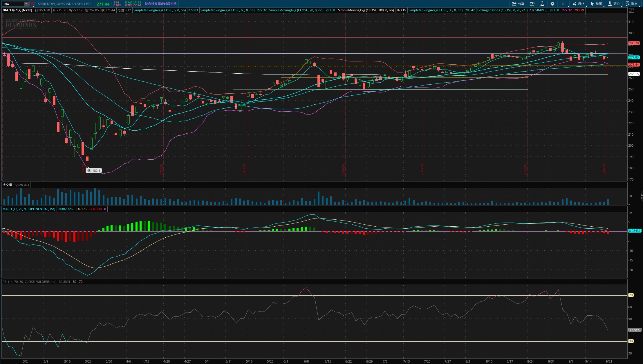This screenshot has width=643, height=364.
Task: Open the 形态 patterns dropdown menu
Action: click(632, 4)
